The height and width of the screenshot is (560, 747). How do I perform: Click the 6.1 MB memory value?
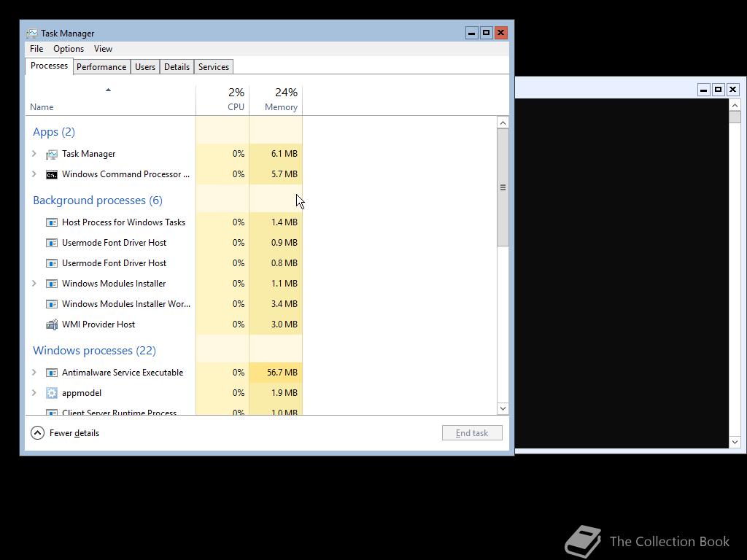coord(285,154)
